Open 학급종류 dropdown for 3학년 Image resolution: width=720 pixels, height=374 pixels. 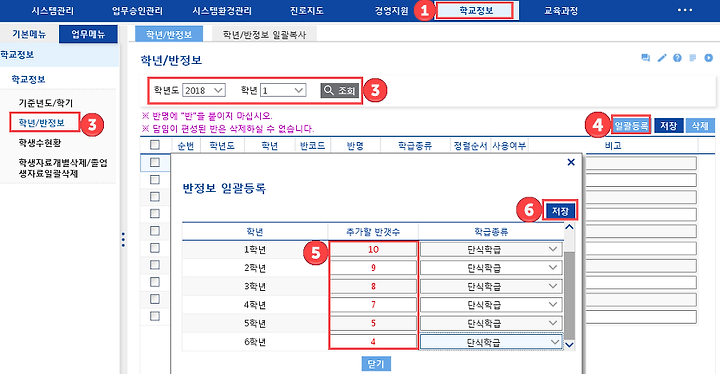[x=491, y=286]
